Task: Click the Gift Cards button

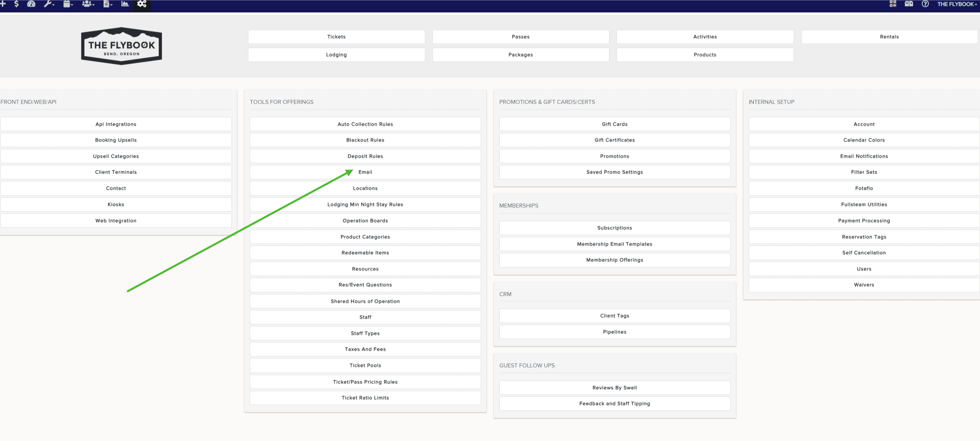Action: pyautogui.click(x=615, y=125)
